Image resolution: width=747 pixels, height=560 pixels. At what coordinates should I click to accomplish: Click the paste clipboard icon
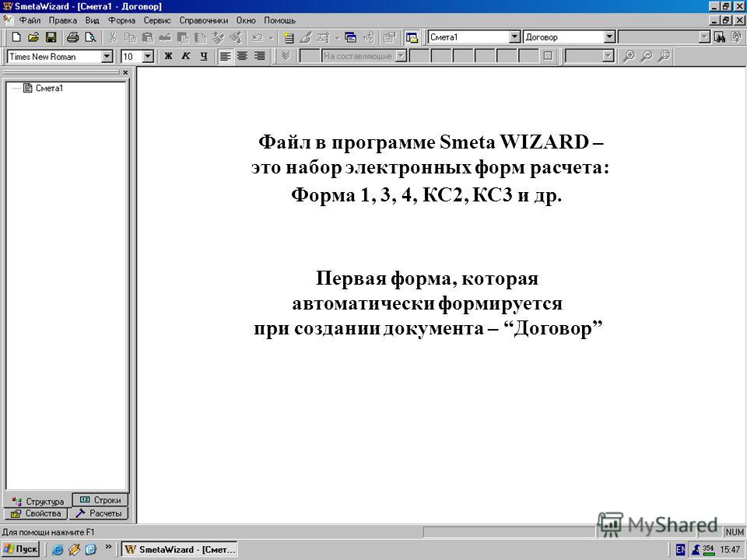click(x=148, y=37)
